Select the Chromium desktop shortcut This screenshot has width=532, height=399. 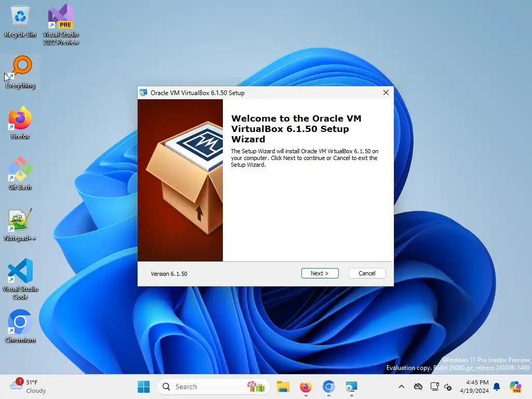20,326
